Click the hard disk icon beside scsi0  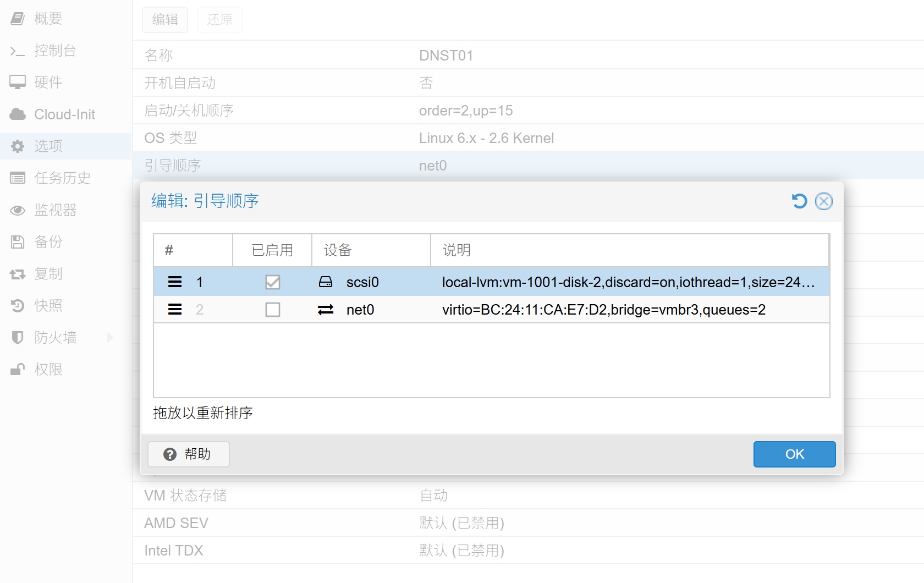tap(326, 282)
